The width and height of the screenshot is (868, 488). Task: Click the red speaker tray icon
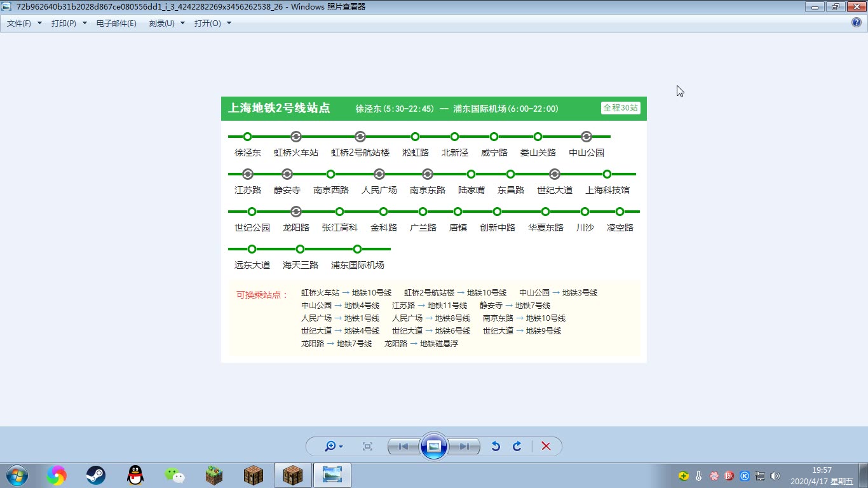(x=729, y=475)
